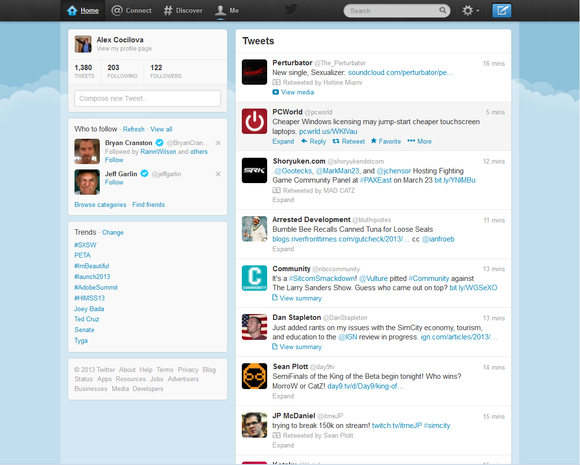Refresh the Who to follow list
The image size is (580, 465).
click(134, 129)
